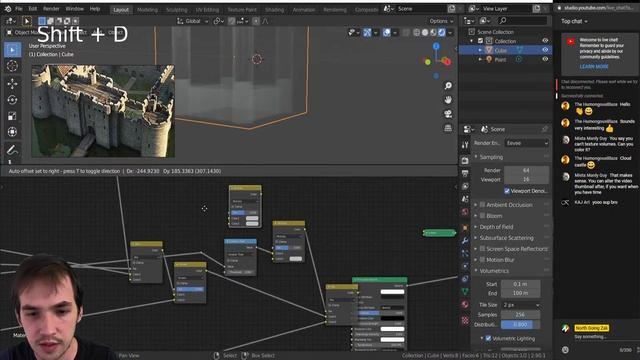Select the Point light in outliner
Viewport: 640px width, 360px height.
coord(500,60)
